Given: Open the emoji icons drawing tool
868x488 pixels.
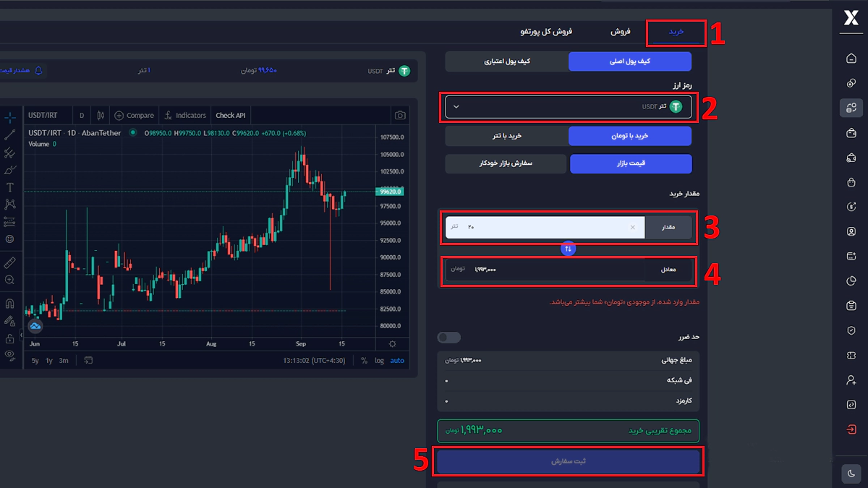Looking at the screenshot, I should (x=10, y=239).
